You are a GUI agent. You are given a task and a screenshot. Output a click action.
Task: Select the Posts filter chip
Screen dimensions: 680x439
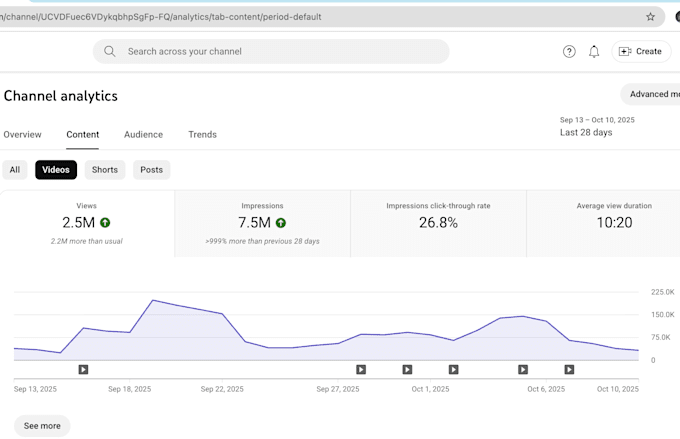[151, 170]
